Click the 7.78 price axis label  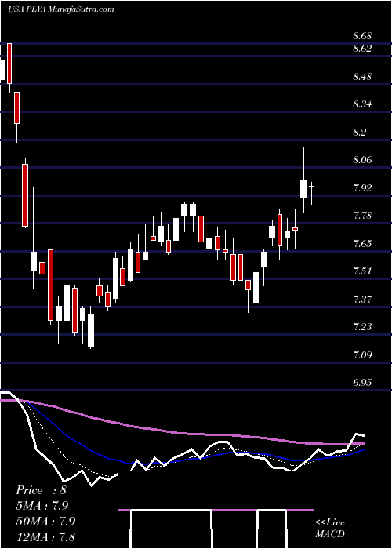click(x=362, y=216)
